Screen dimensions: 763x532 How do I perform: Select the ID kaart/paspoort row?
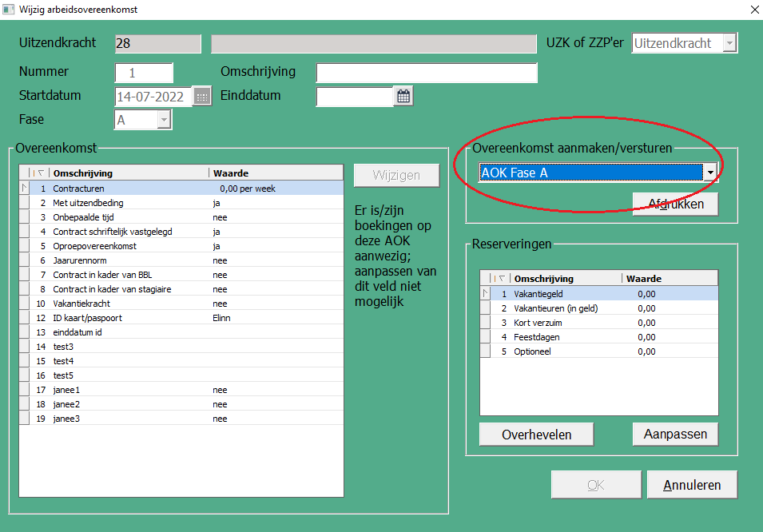tap(181, 318)
